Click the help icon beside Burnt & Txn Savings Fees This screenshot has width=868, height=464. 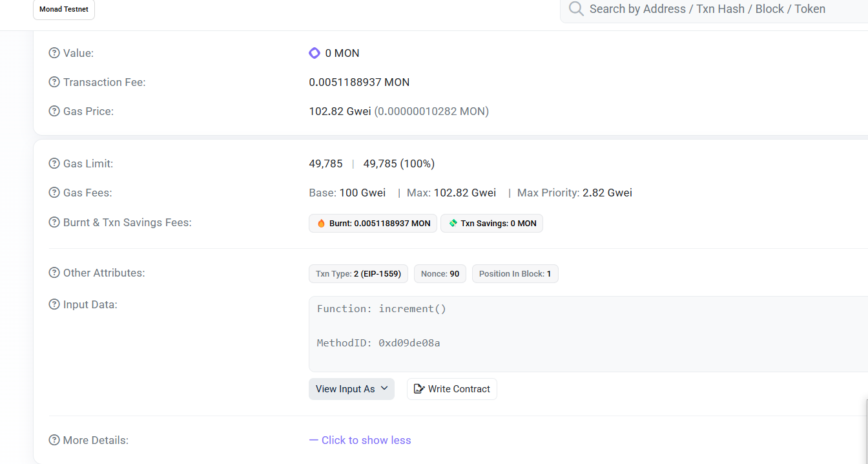click(x=54, y=222)
